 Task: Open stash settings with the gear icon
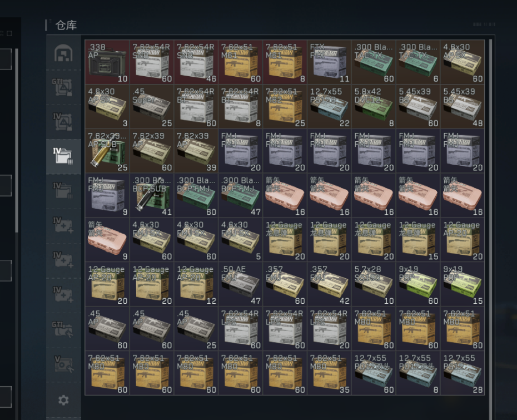coord(63,400)
